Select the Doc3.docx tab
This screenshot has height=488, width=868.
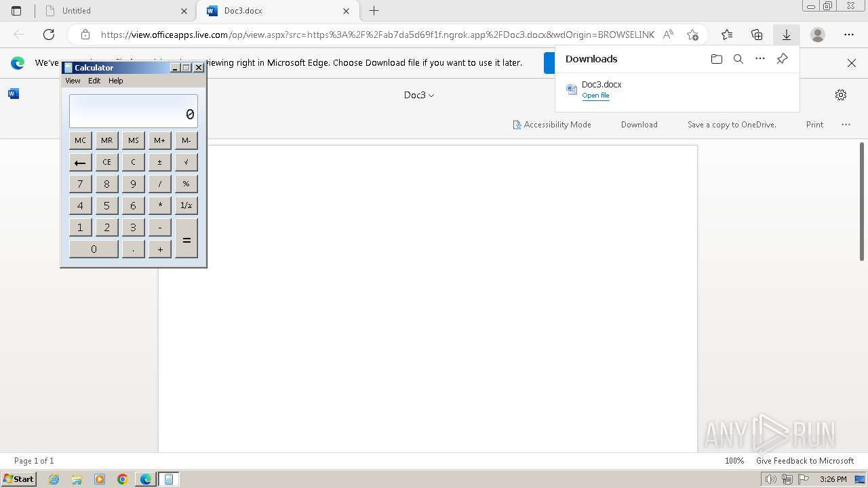click(x=277, y=11)
